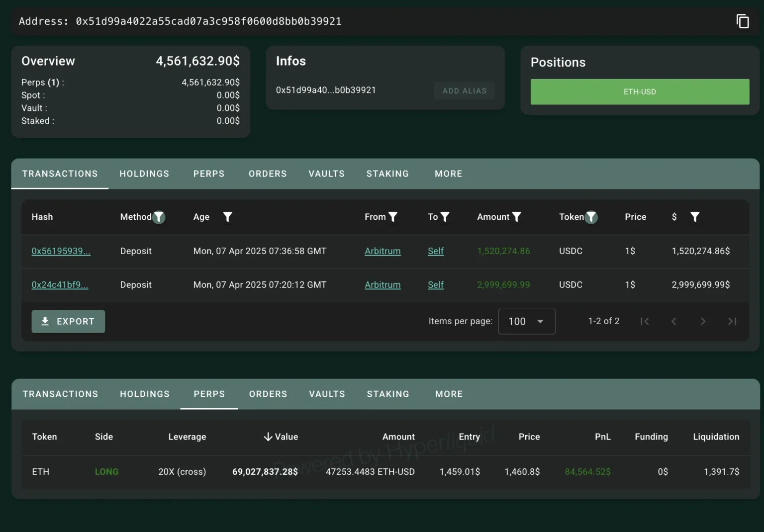Switch to HOLDINGS tab in upper panel
Screen dimensions: 764x532
(x=144, y=174)
